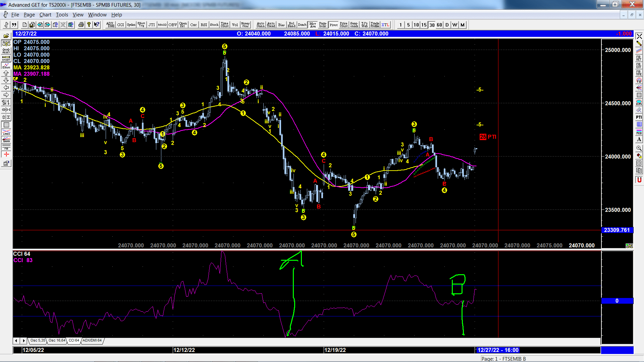The height and width of the screenshot is (362, 644).
Task: Open the Help menu
Action: (117, 15)
